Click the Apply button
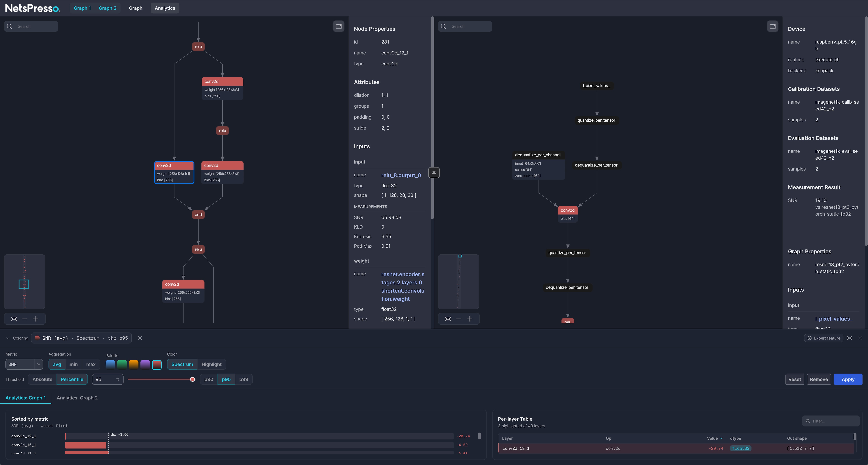Image resolution: width=868 pixels, height=465 pixels. (x=848, y=379)
